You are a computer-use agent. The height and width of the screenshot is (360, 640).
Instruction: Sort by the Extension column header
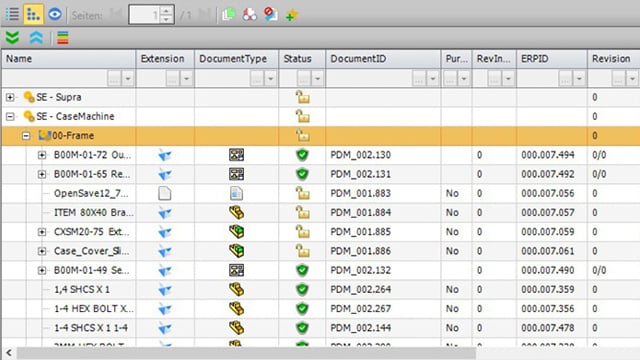(x=165, y=59)
